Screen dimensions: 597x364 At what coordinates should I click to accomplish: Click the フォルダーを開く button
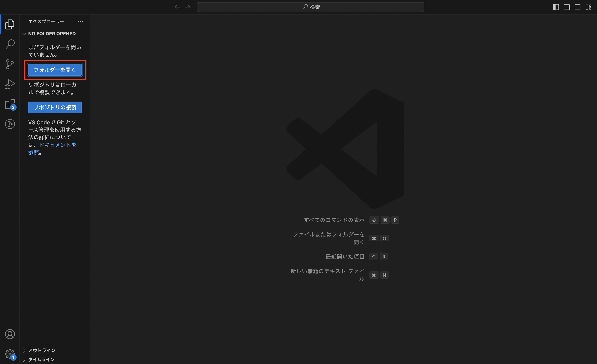55,70
